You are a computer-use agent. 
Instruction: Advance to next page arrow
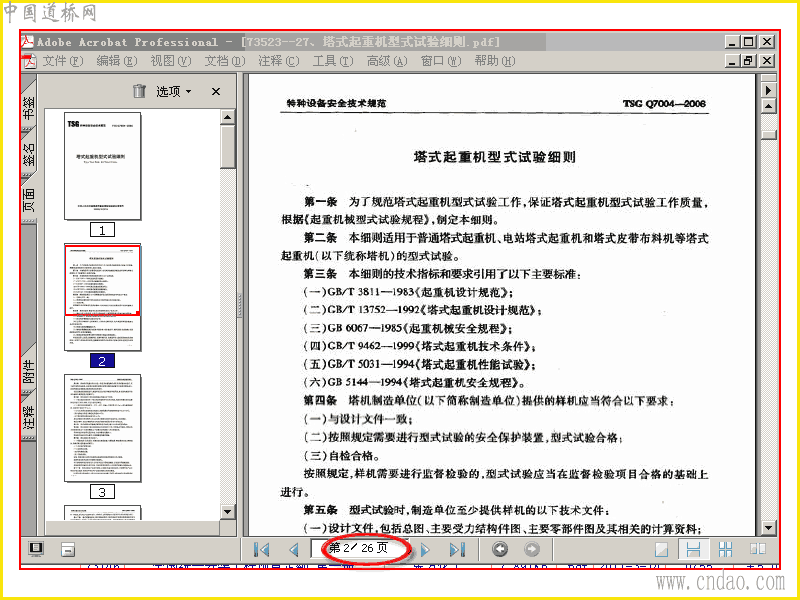click(x=426, y=549)
